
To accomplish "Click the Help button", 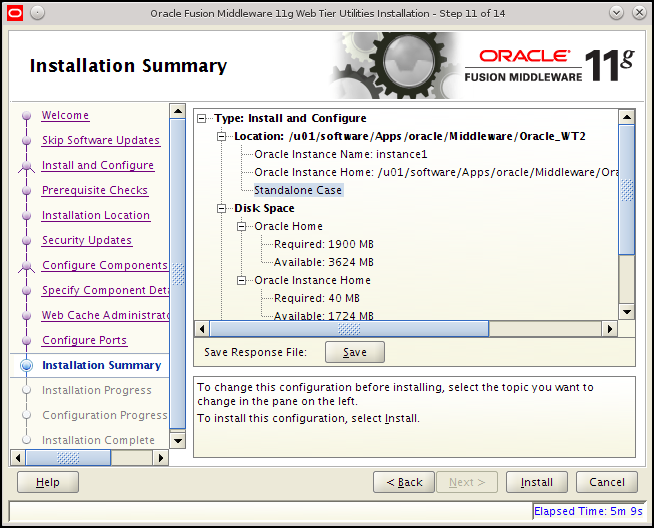I will 48,482.
